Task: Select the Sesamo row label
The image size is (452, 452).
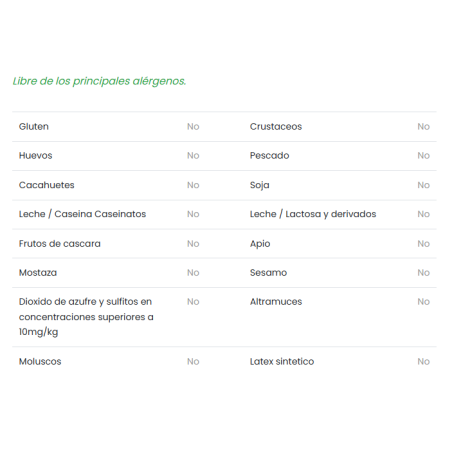Action: [268, 273]
